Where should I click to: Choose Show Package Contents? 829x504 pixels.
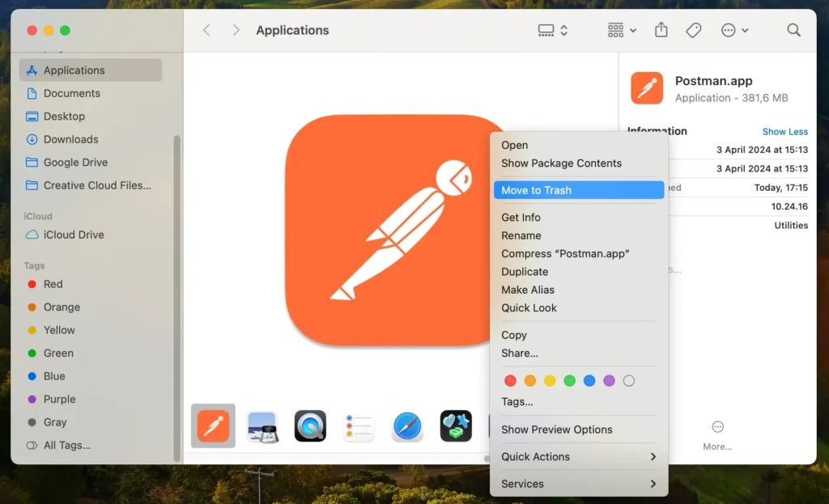[x=579, y=163]
